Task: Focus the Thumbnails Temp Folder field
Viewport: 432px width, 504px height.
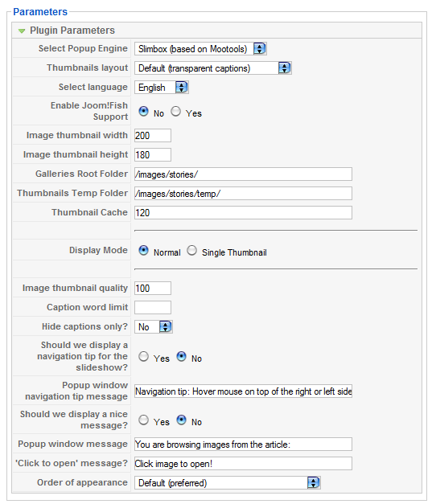Action: [x=243, y=193]
